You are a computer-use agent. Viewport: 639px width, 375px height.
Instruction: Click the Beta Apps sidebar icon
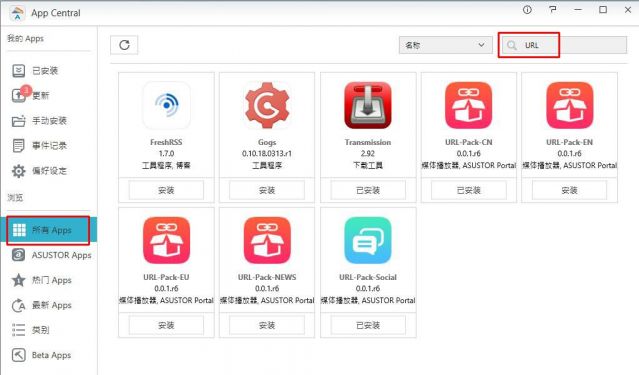coord(18,355)
